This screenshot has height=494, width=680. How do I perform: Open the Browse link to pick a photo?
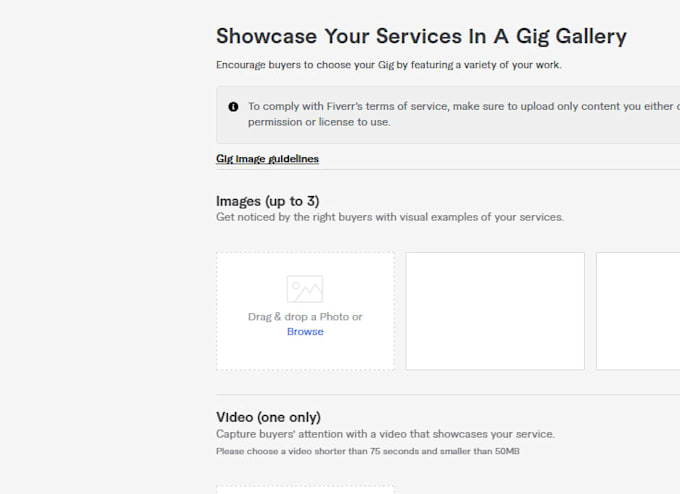pyautogui.click(x=305, y=332)
